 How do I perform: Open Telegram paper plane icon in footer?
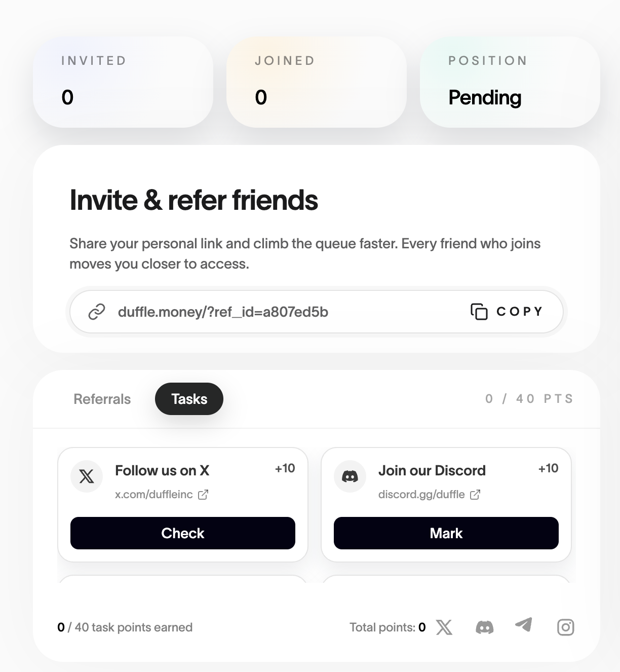(524, 625)
